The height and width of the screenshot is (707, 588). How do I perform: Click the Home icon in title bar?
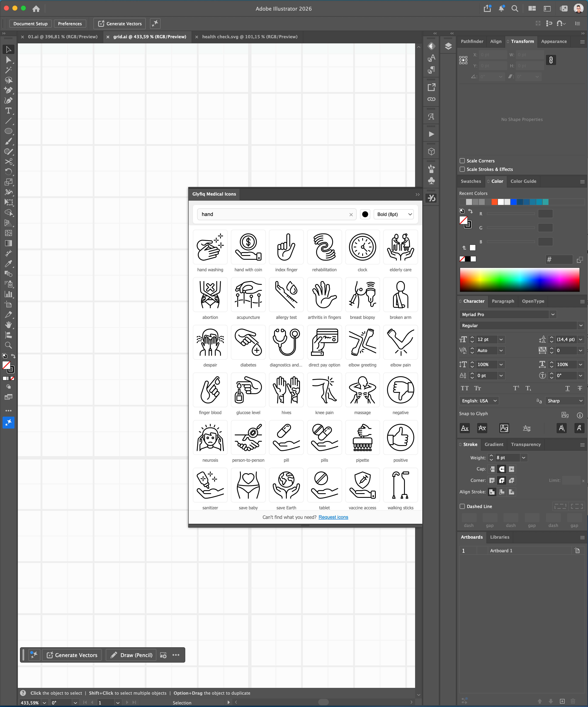pyautogui.click(x=36, y=9)
